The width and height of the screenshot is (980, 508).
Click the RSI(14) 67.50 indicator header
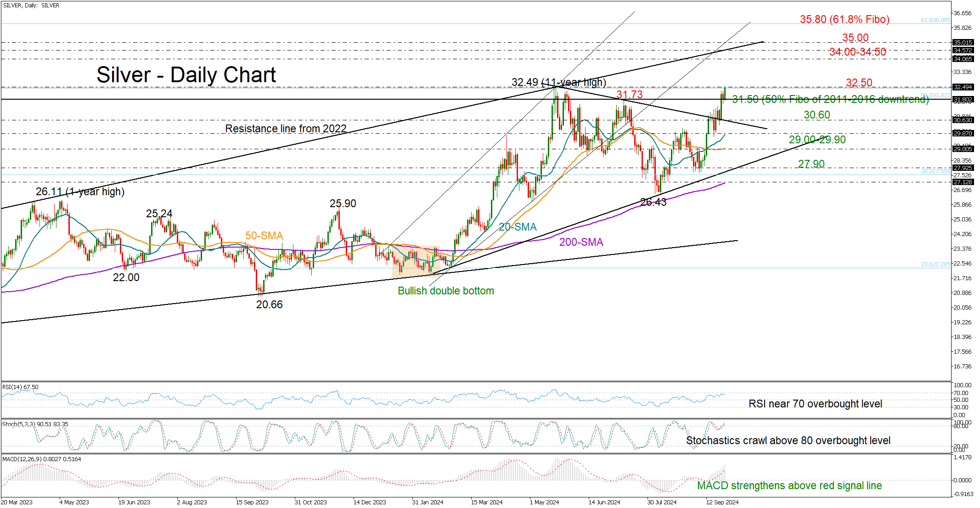tap(20, 387)
